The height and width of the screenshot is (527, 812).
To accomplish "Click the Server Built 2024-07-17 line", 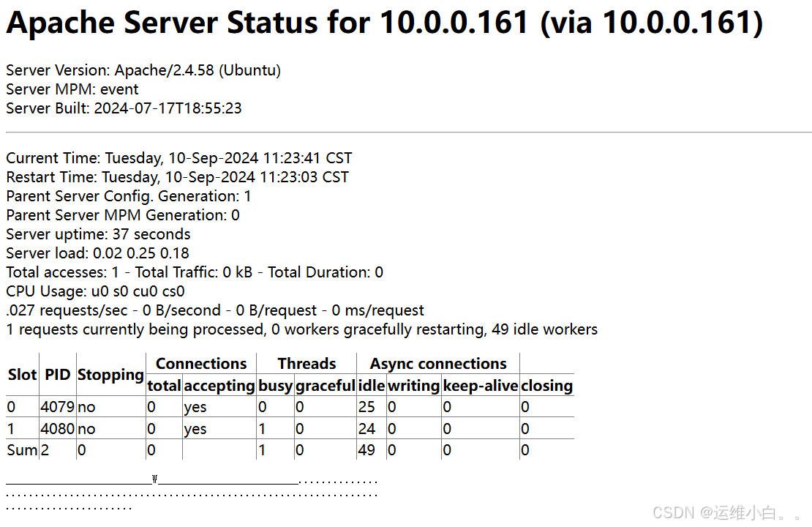I will pyautogui.click(x=124, y=108).
